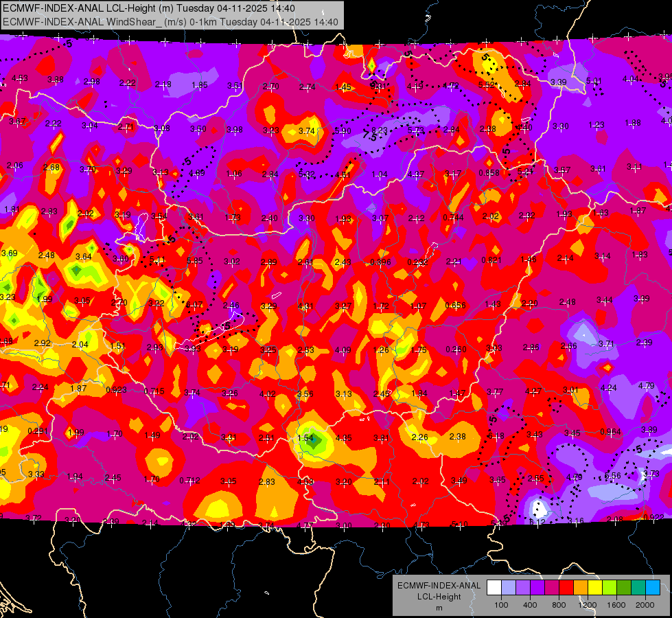Click the legend scale value '100'
Image resolution: width=672 pixels, height=618 pixels.
click(501, 605)
